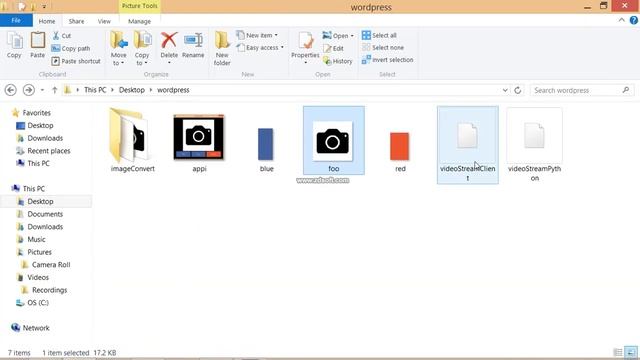640x360 pixels.
Task: Delete the selected item
Action: point(169,49)
